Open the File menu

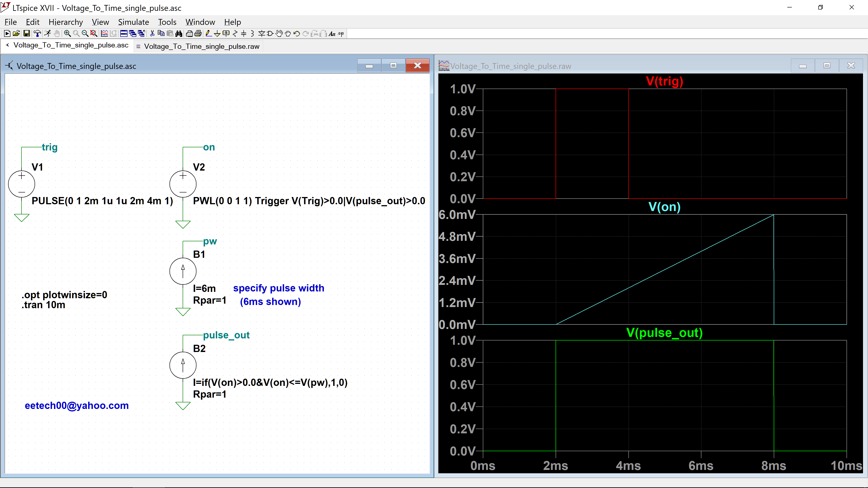pyautogui.click(x=10, y=22)
